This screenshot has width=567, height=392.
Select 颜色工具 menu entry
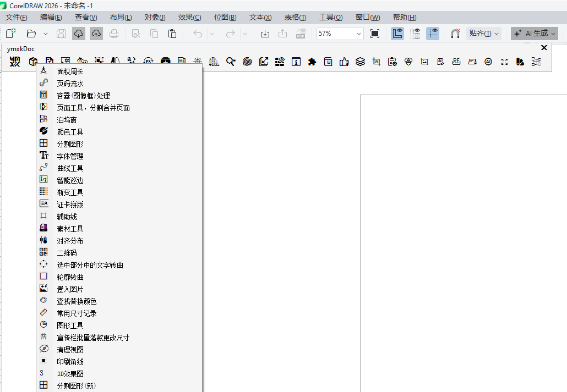coord(119,132)
